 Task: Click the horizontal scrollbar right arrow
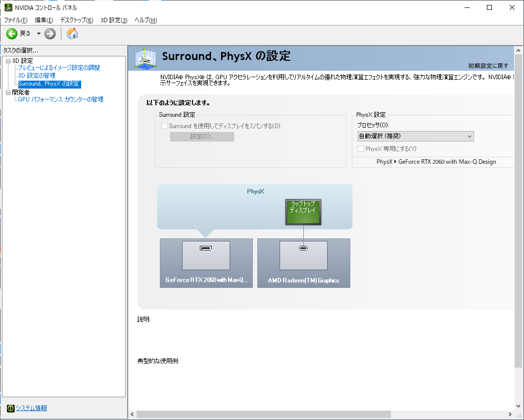(x=510, y=415)
